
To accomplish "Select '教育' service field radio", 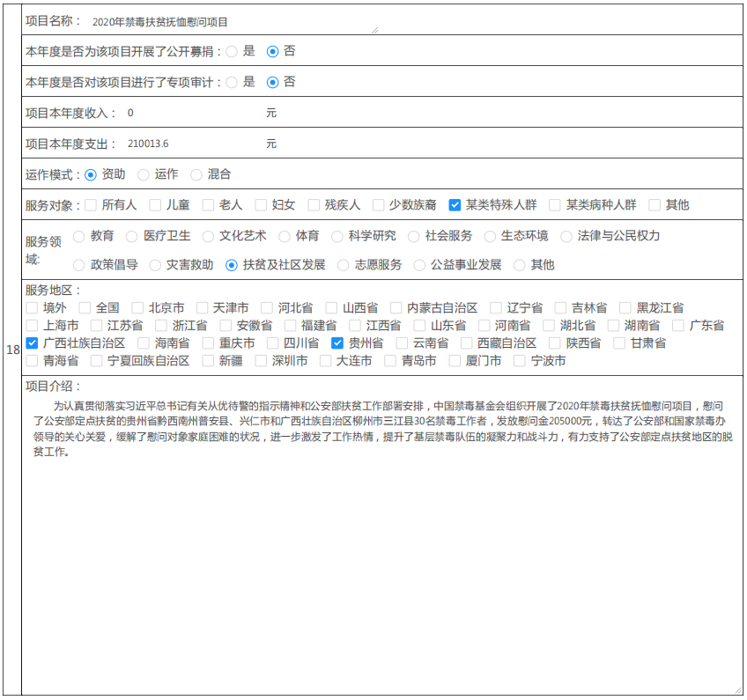I will coord(79,236).
